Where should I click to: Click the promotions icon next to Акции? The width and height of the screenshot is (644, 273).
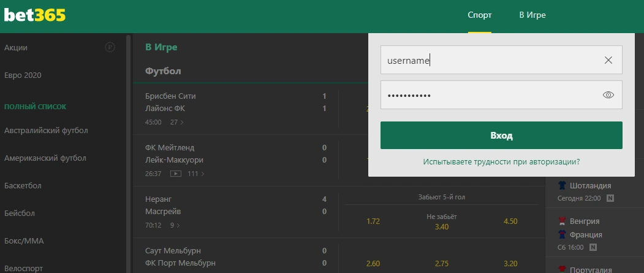110,47
